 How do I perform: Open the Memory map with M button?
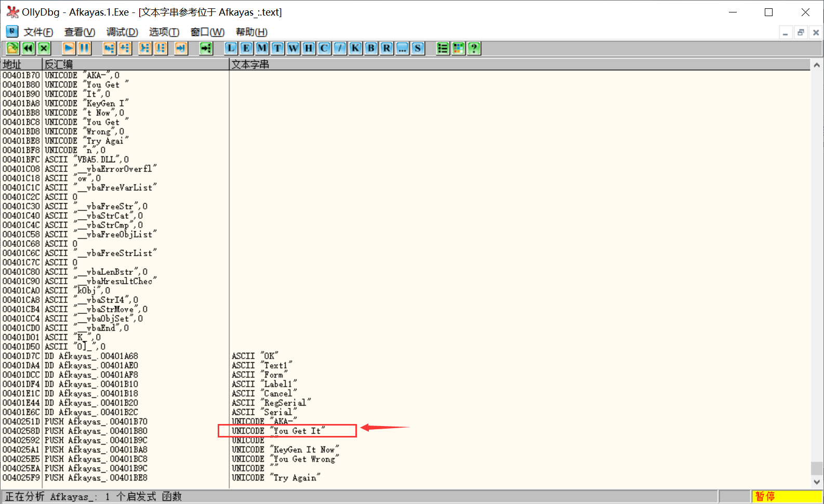click(x=262, y=48)
